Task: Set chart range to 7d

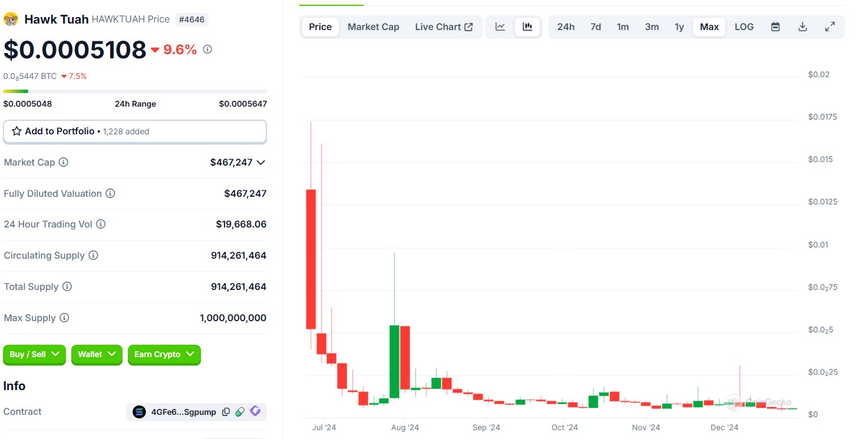Action: (596, 27)
